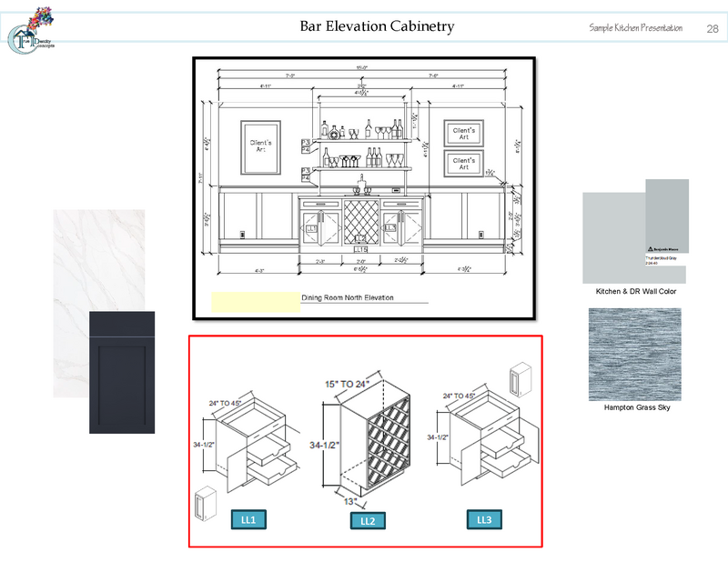Click the upper right Client's Art frame
The height and width of the screenshot is (562, 728).
[464, 134]
